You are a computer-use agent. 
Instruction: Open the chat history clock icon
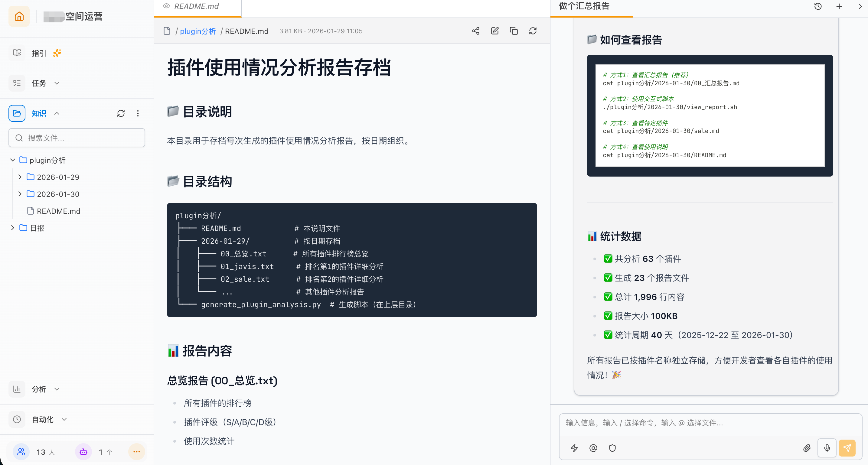coord(818,6)
